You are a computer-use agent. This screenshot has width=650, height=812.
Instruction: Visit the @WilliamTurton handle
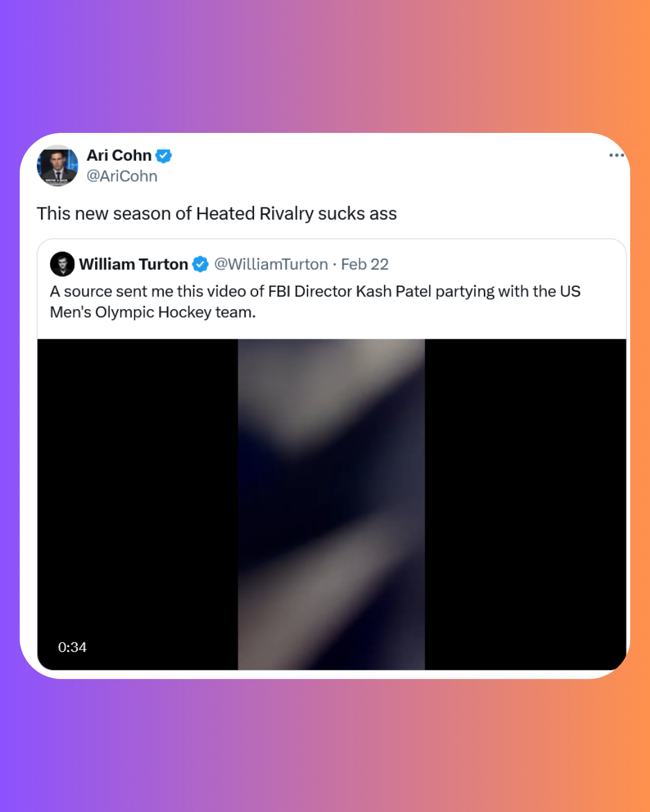pos(271,264)
